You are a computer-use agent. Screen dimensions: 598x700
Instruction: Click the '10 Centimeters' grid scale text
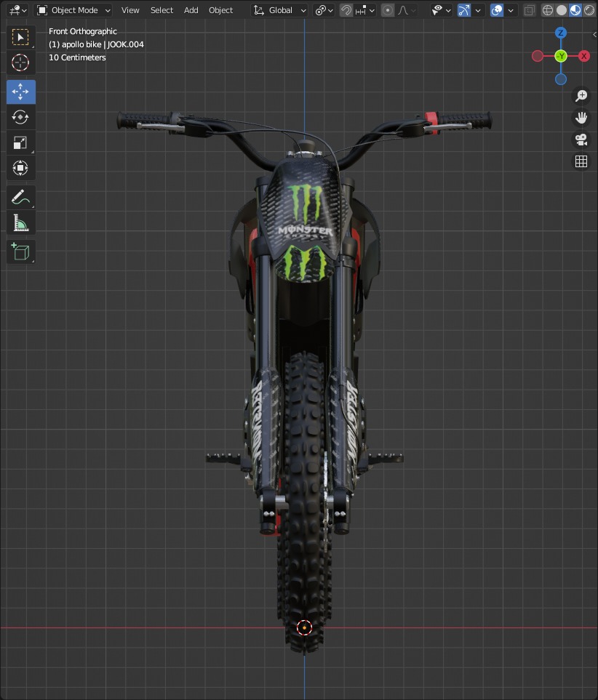click(x=77, y=57)
